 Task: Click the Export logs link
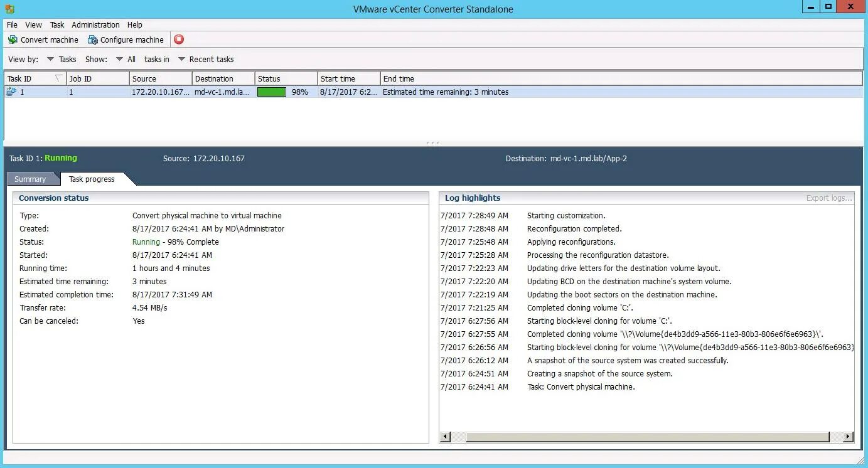coord(829,198)
